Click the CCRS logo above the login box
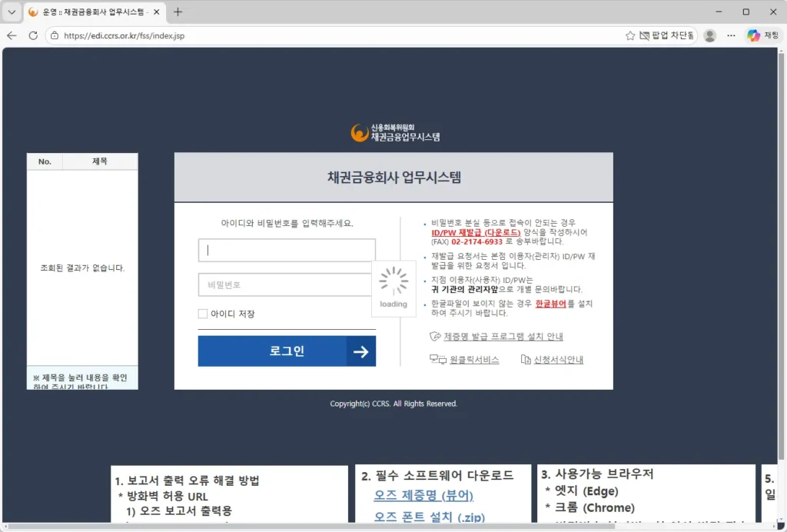This screenshot has width=787, height=532. (395, 133)
